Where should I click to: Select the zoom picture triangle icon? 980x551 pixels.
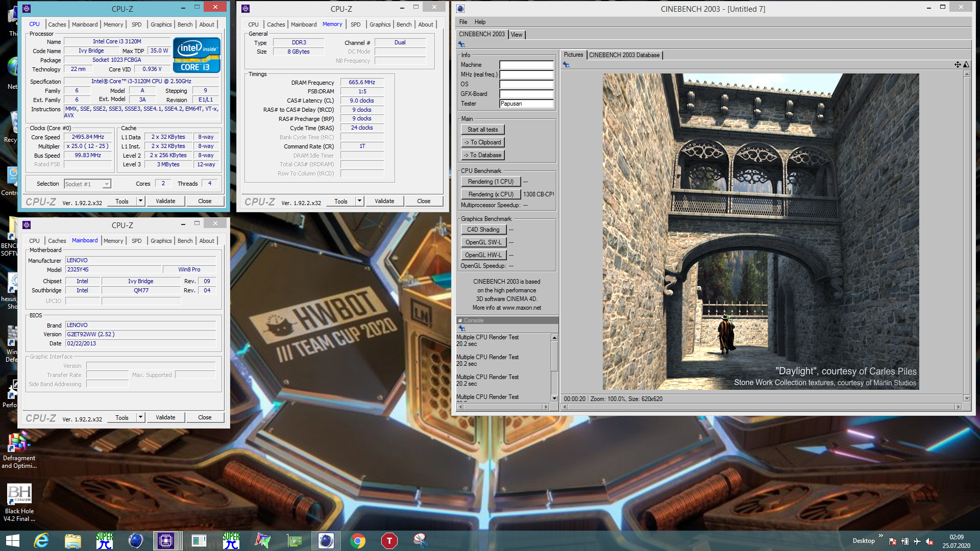(966, 65)
